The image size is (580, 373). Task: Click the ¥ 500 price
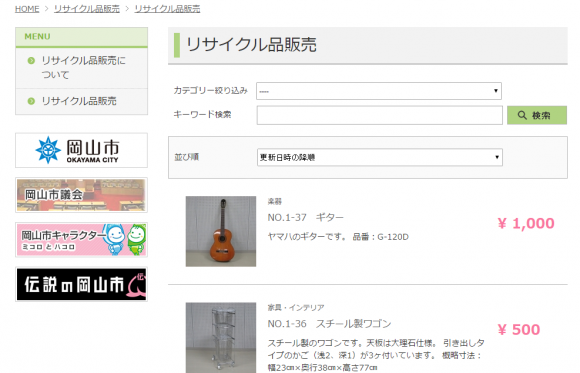[x=519, y=330]
